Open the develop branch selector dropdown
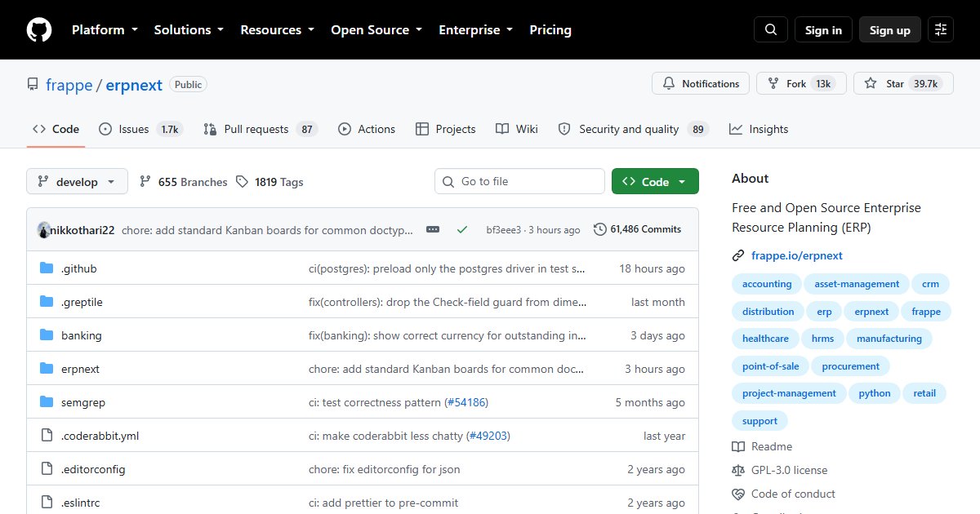The image size is (980, 514). tap(77, 182)
